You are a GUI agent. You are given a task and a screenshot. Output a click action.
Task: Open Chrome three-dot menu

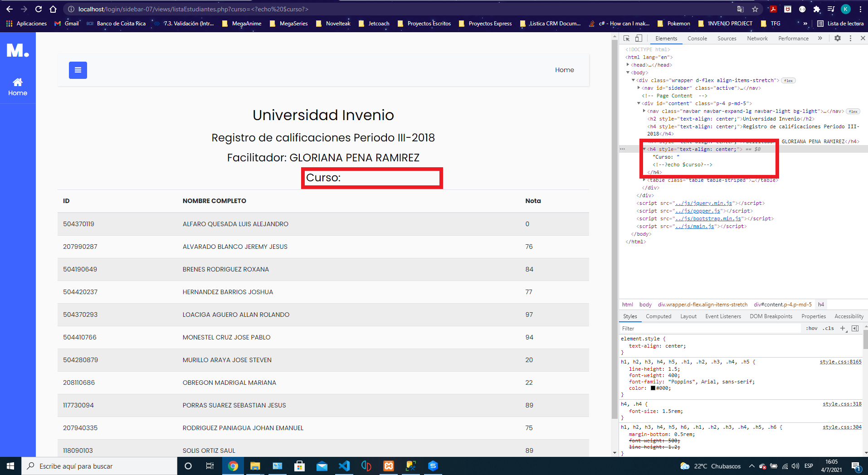coord(860,9)
